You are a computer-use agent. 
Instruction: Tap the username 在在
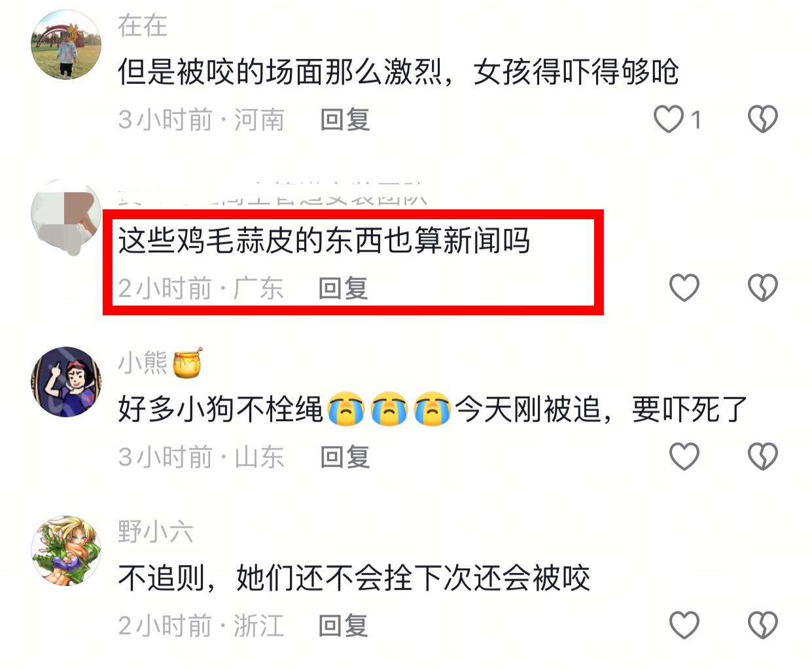click(143, 26)
